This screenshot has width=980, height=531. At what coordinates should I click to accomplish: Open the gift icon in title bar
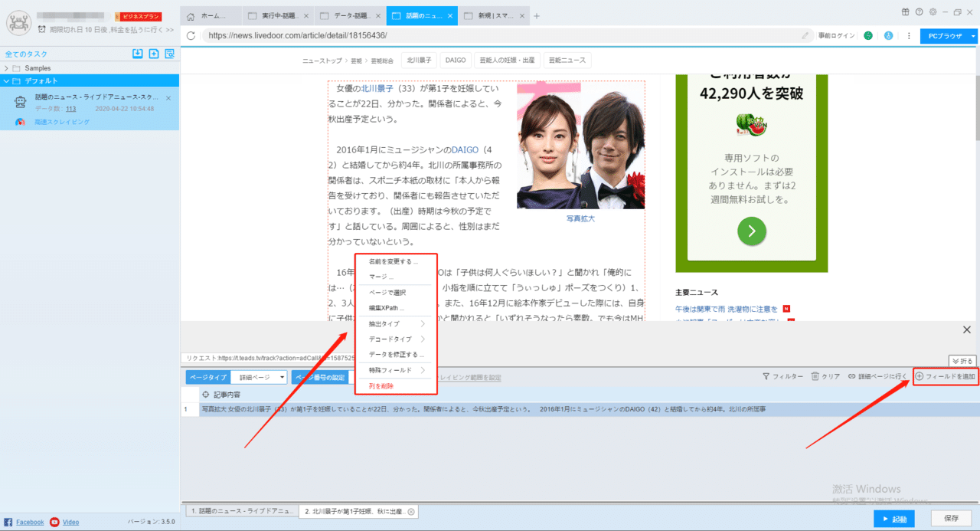coord(904,11)
